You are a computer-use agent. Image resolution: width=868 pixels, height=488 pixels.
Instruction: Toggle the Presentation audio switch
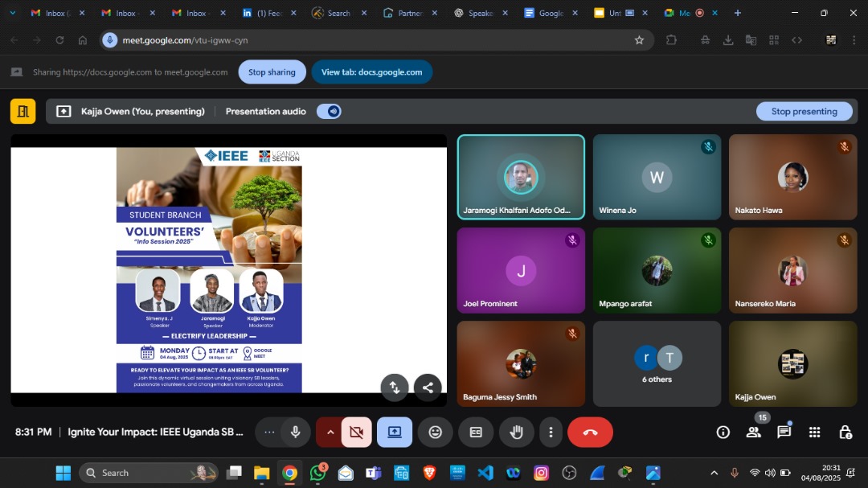(329, 111)
